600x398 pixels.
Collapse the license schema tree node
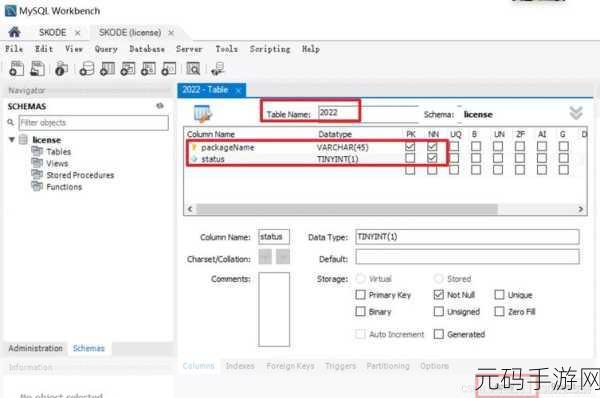(12, 140)
